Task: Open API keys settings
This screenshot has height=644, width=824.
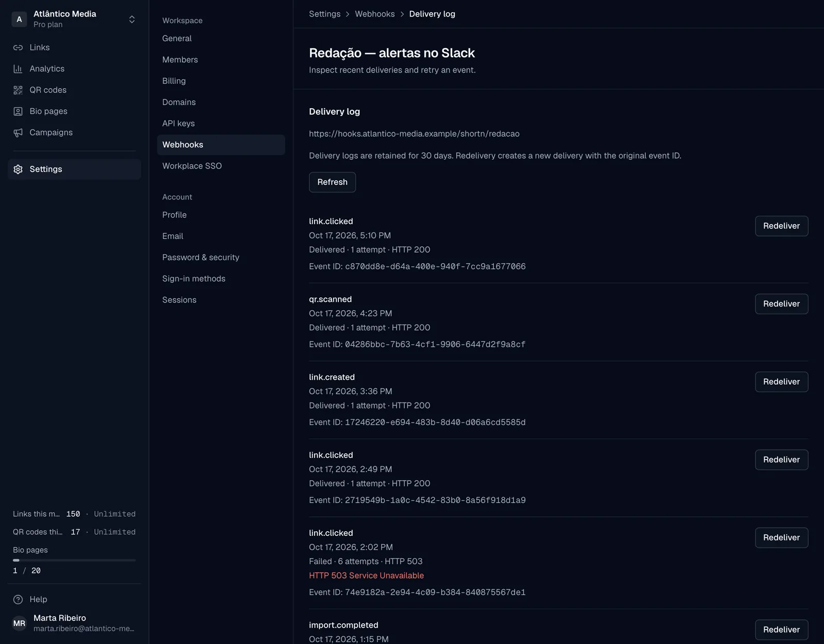Action: (221, 124)
